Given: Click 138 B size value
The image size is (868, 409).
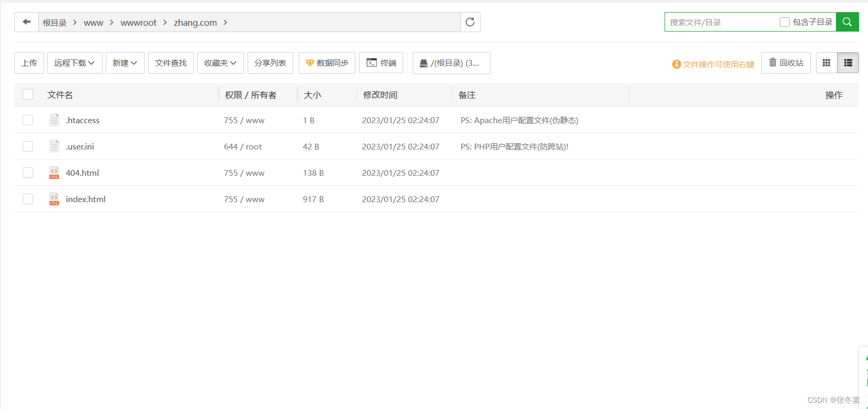Looking at the screenshot, I should click(313, 173).
